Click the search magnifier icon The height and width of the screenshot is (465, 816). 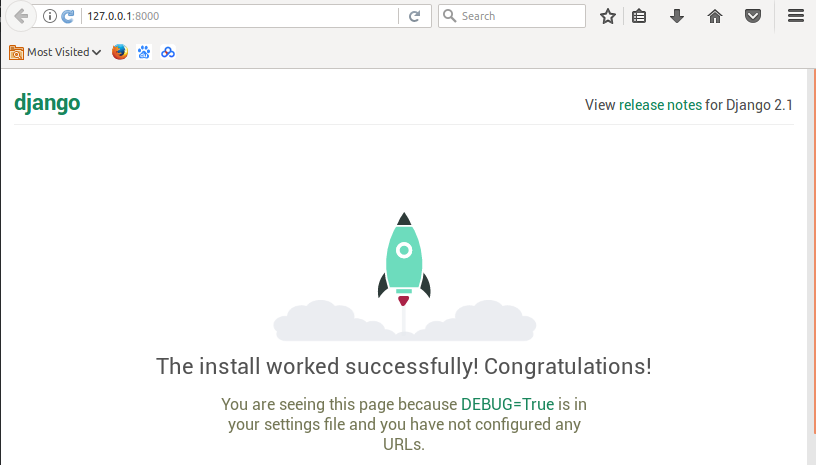pyautogui.click(x=450, y=16)
